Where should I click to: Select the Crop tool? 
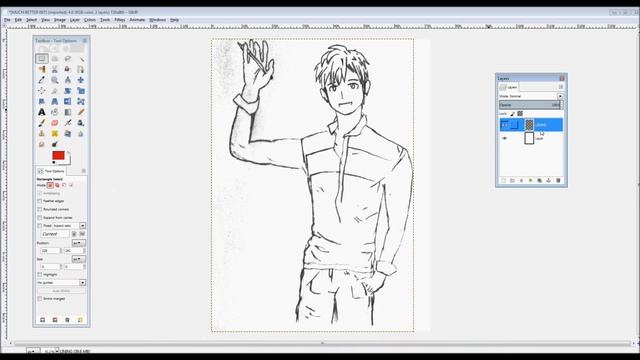55,91
